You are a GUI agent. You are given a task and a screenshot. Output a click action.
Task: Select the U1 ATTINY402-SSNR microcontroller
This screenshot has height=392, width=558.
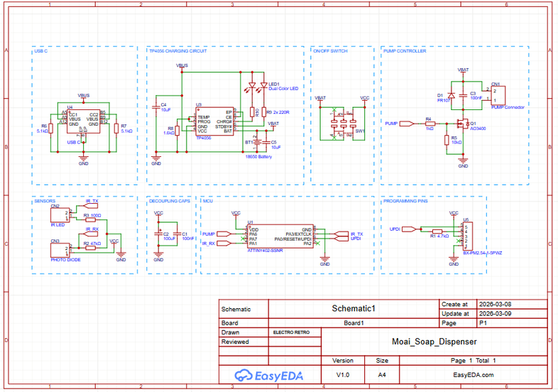point(280,236)
